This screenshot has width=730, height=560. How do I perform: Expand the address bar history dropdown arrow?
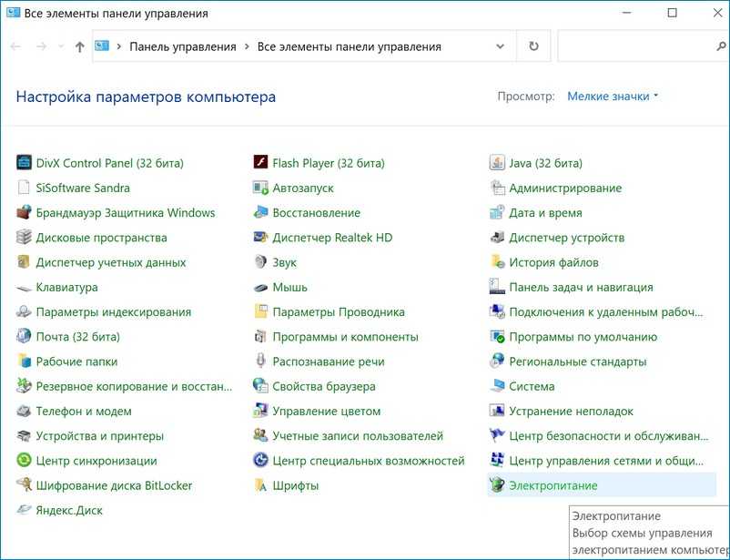(501, 46)
